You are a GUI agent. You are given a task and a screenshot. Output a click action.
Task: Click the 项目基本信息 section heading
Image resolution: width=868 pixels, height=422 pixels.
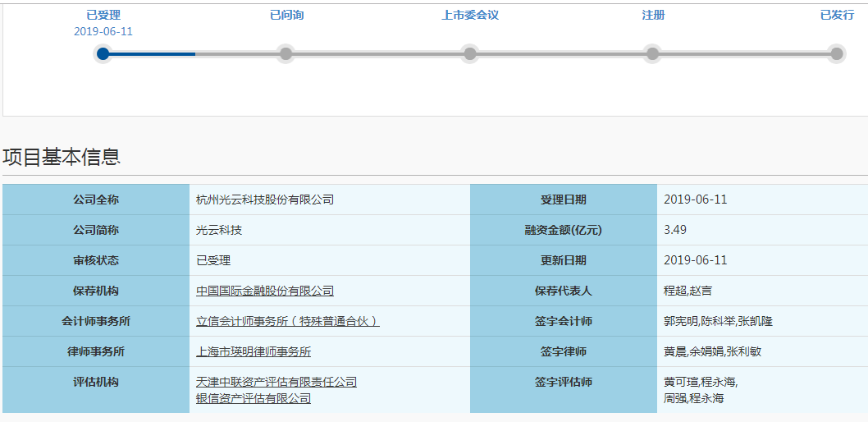pyautogui.click(x=62, y=158)
